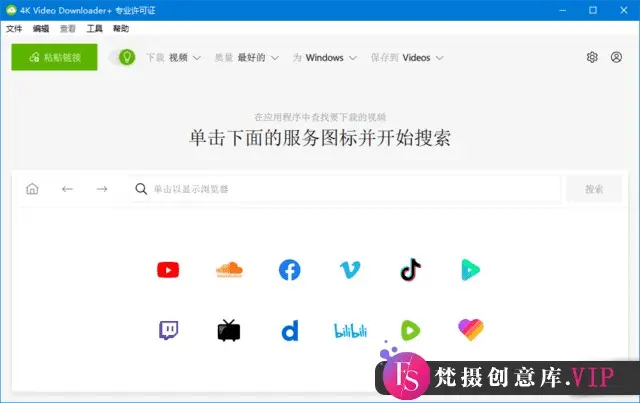Viewport: 640px width, 403px height.
Task: Select the Facebook service icon
Action: (289, 270)
